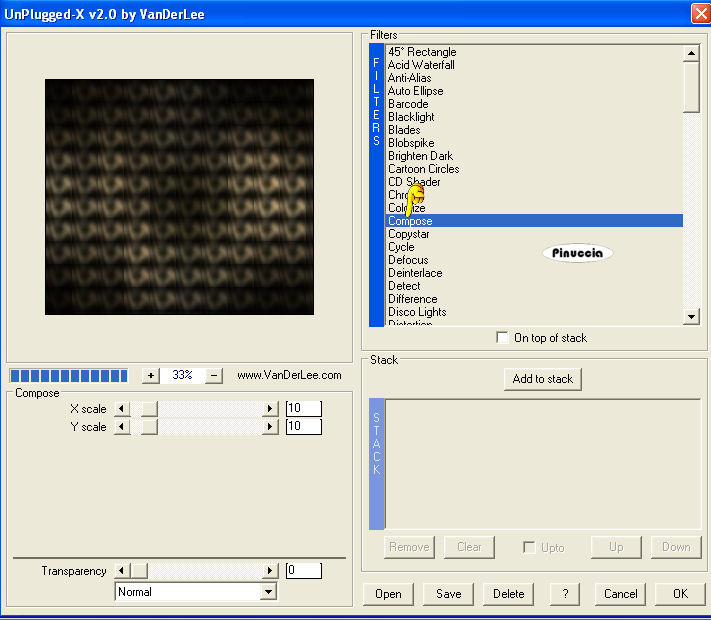Click X scale slider right arrow
Viewport: 711px width, 620px height.
pyautogui.click(x=269, y=409)
